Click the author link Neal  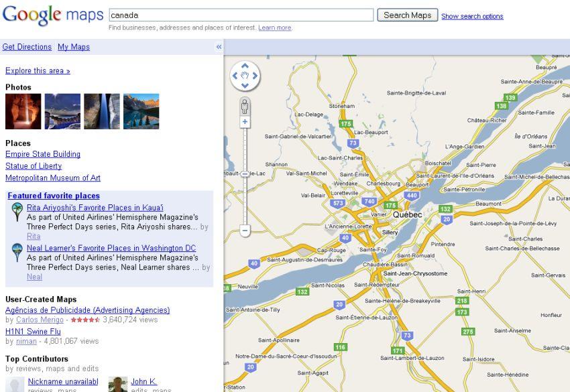[x=34, y=277]
